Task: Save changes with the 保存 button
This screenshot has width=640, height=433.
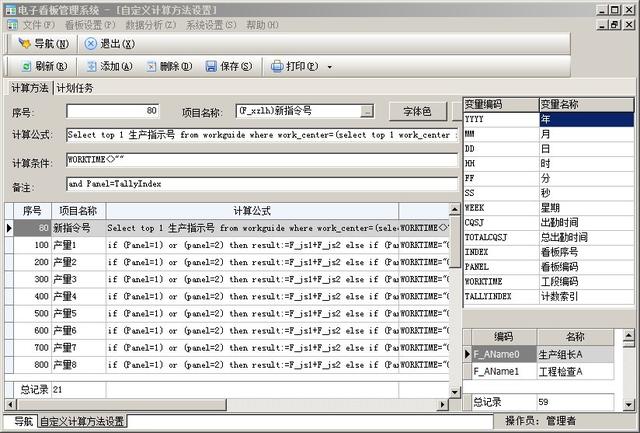Action: [228, 67]
